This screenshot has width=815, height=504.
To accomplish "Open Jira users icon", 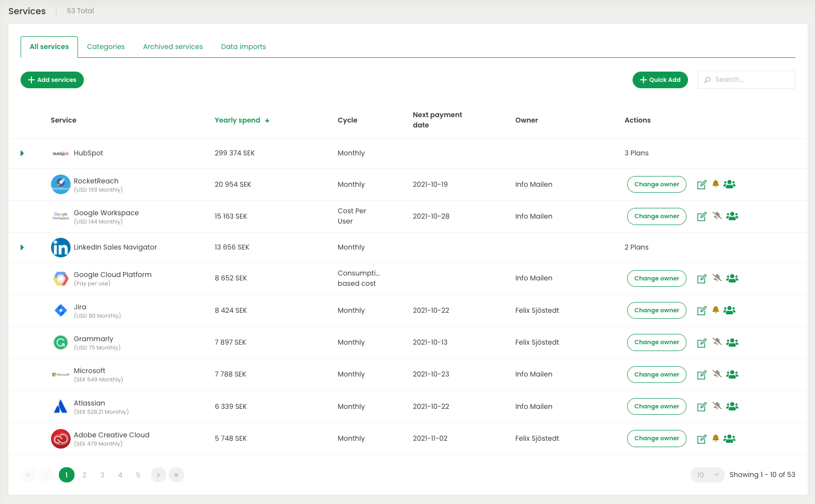I will pyautogui.click(x=730, y=310).
